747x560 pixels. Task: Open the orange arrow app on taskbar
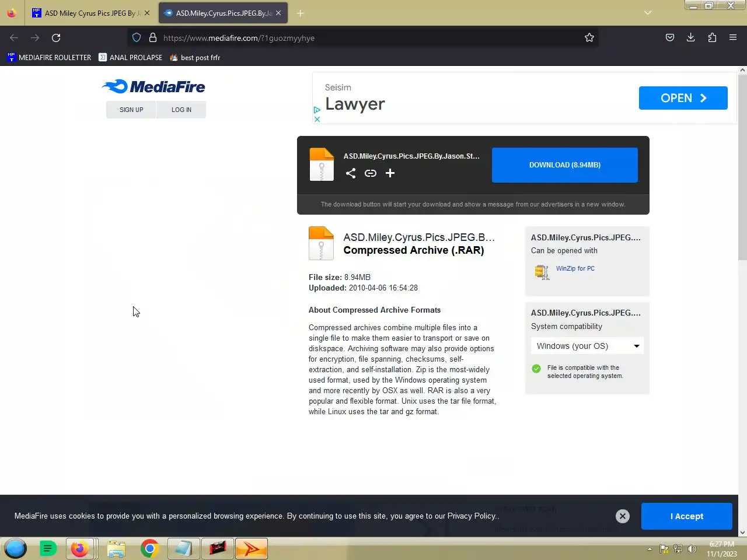click(x=252, y=549)
